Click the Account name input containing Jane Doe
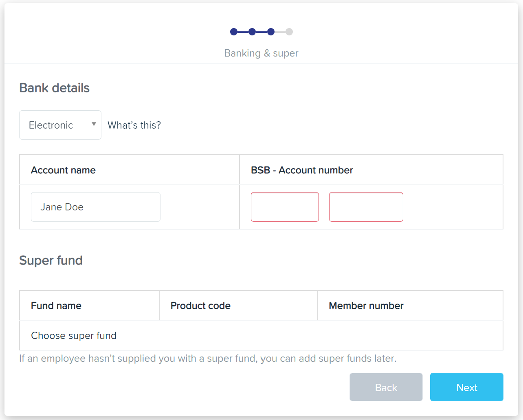This screenshot has height=420, width=523. coord(95,207)
